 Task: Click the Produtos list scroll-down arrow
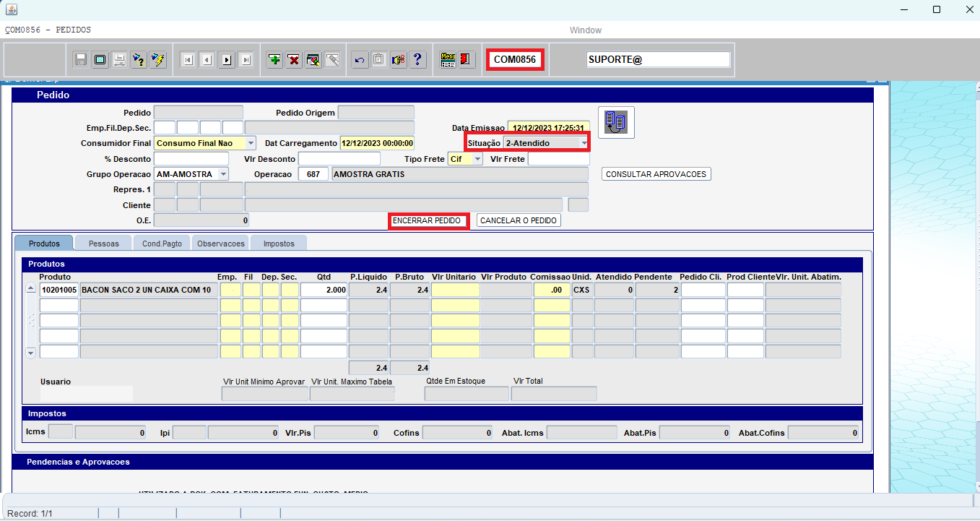tap(30, 353)
